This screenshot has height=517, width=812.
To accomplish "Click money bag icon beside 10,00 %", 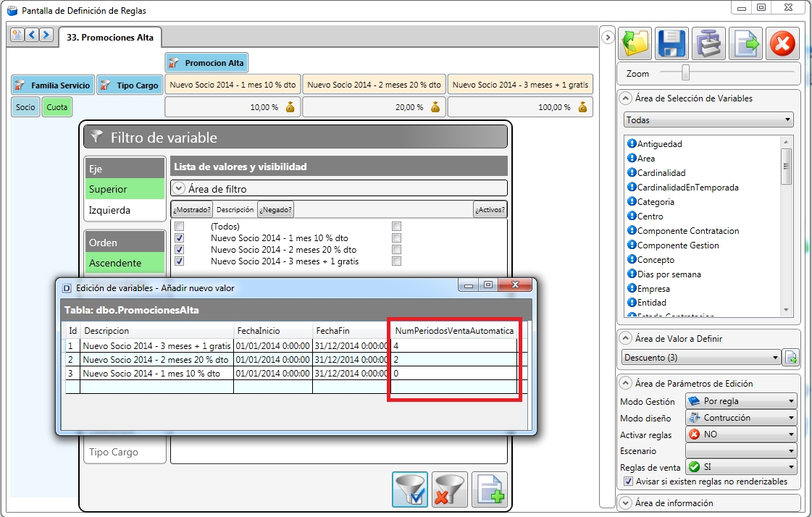I will (290, 107).
